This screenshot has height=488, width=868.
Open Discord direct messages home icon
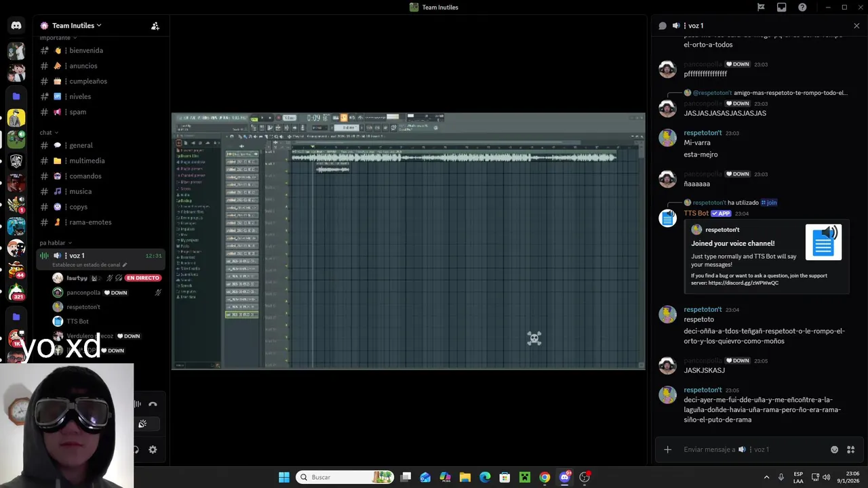[16, 26]
